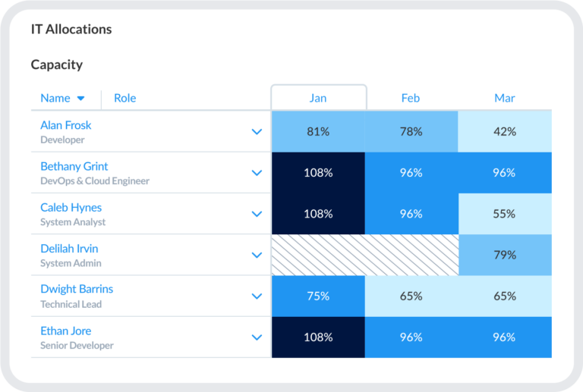This screenshot has height=392, width=583.
Task: Expand Dwight Barrins row chevron
Action: pos(257,296)
